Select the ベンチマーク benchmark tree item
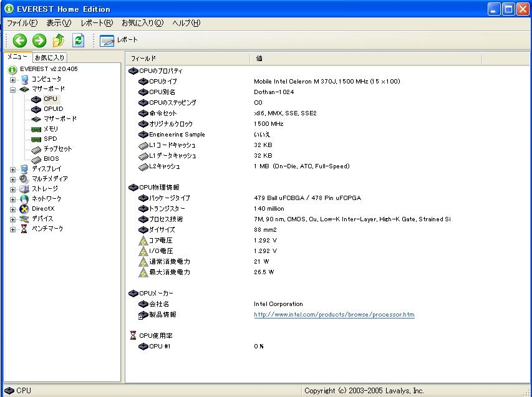Image resolution: width=532 pixels, height=397 pixels. (x=47, y=229)
